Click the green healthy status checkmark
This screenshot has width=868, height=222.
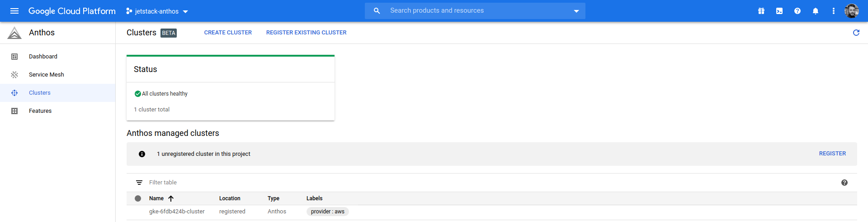pyautogui.click(x=137, y=94)
